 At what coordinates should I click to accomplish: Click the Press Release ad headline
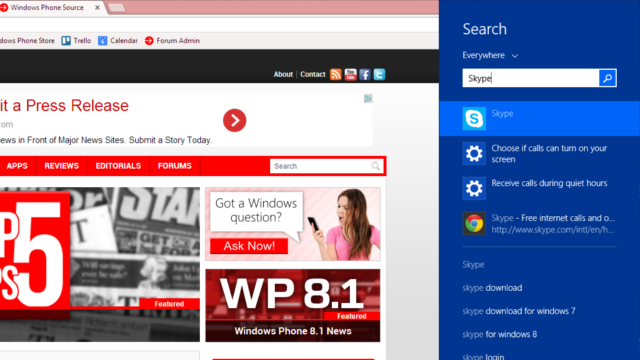pos(64,106)
